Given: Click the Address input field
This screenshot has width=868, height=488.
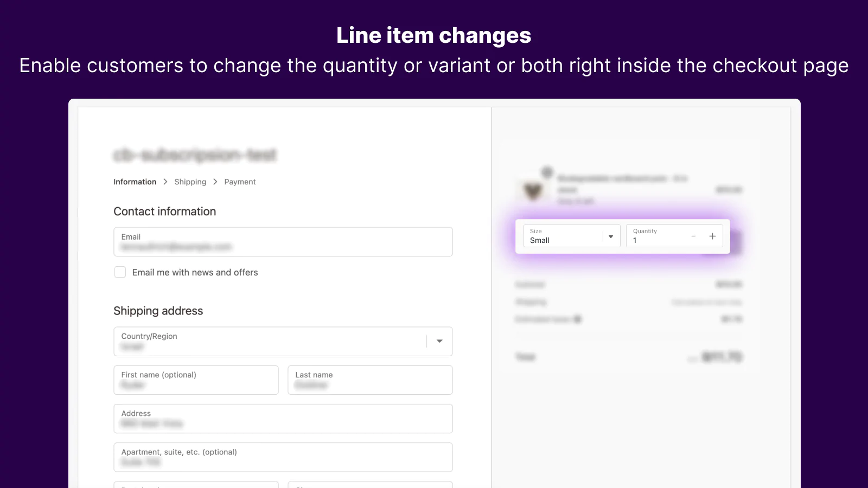Looking at the screenshot, I should 283,419.
